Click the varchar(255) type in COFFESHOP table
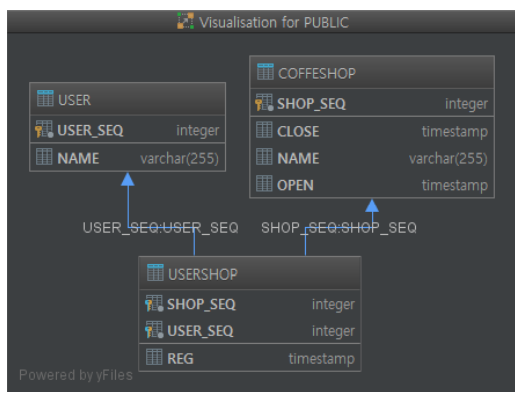521x399 pixels. pyautogui.click(x=448, y=159)
